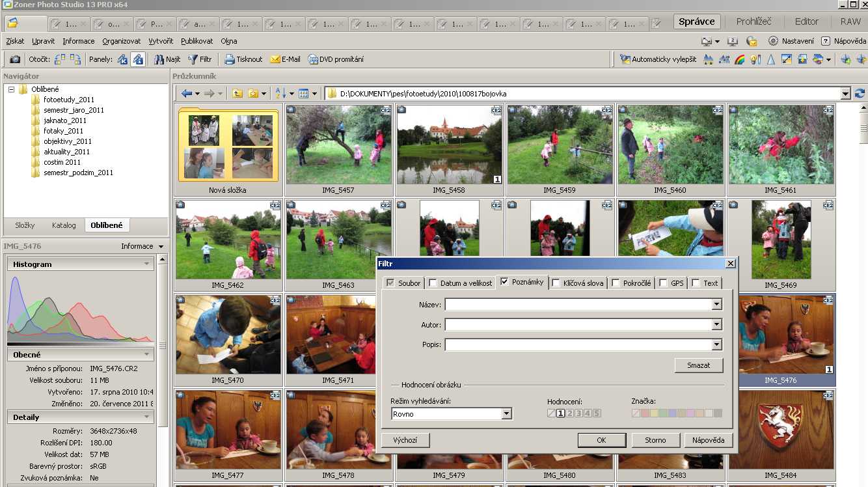Open the rainbow color adjustment tool
868x487 pixels.
click(x=739, y=59)
